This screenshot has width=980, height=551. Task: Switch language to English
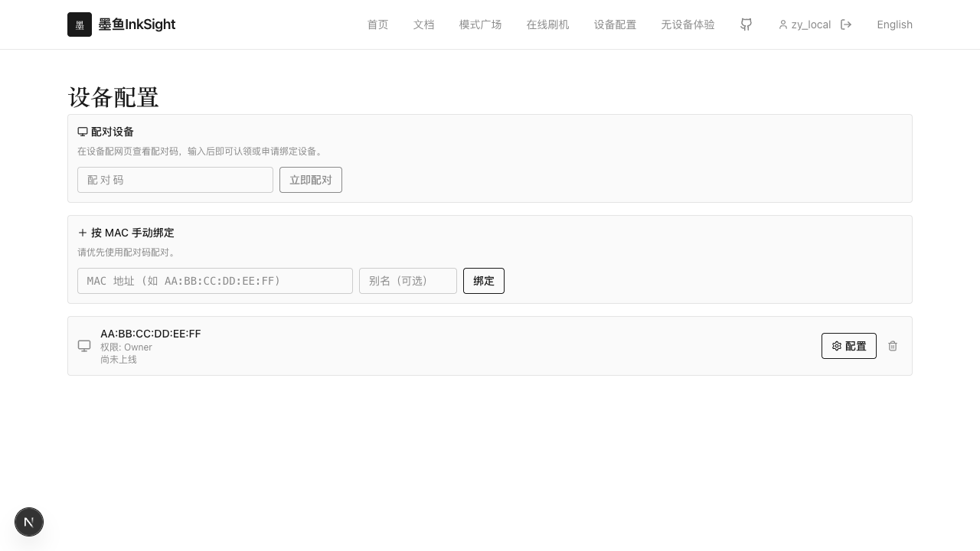click(x=894, y=24)
